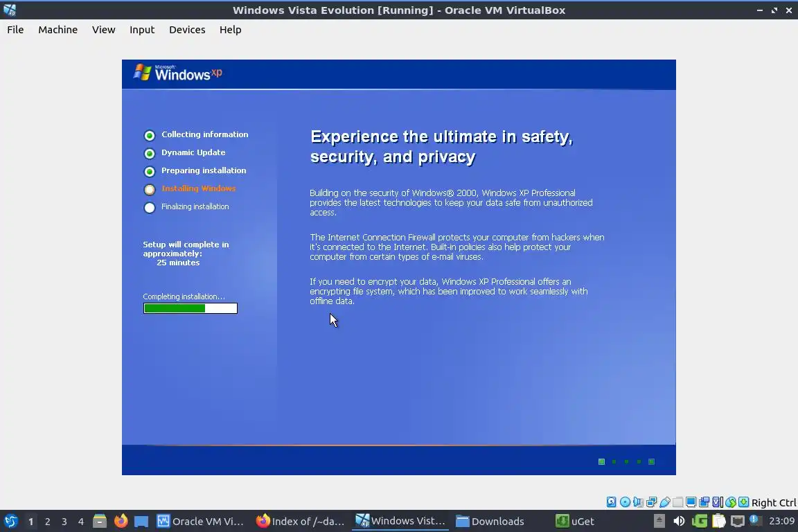Open the network connection tray icon
This screenshot has width=798, height=532.
click(738, 521)
